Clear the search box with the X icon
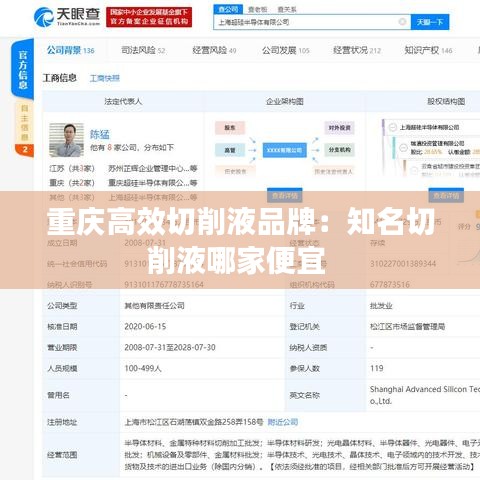Viewport: 480px width, 480px height. [x=402, y=22]
